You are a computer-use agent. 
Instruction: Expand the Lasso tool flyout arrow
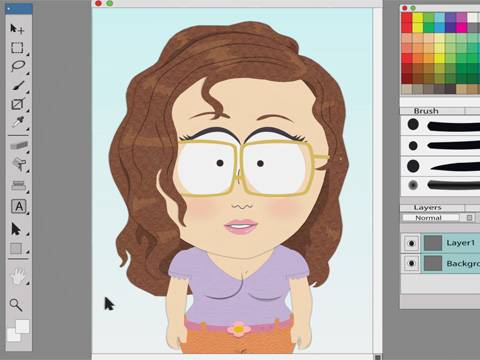[x=28, y=73]
